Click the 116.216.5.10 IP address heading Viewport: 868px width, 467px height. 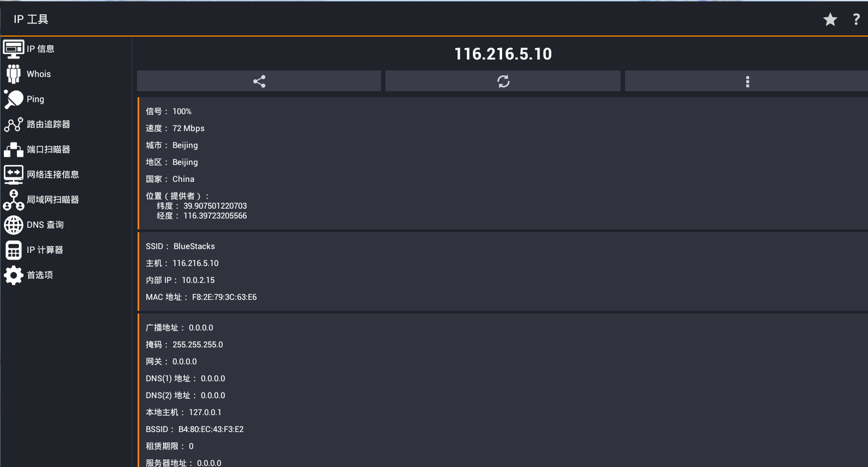[x=503, y=54]
